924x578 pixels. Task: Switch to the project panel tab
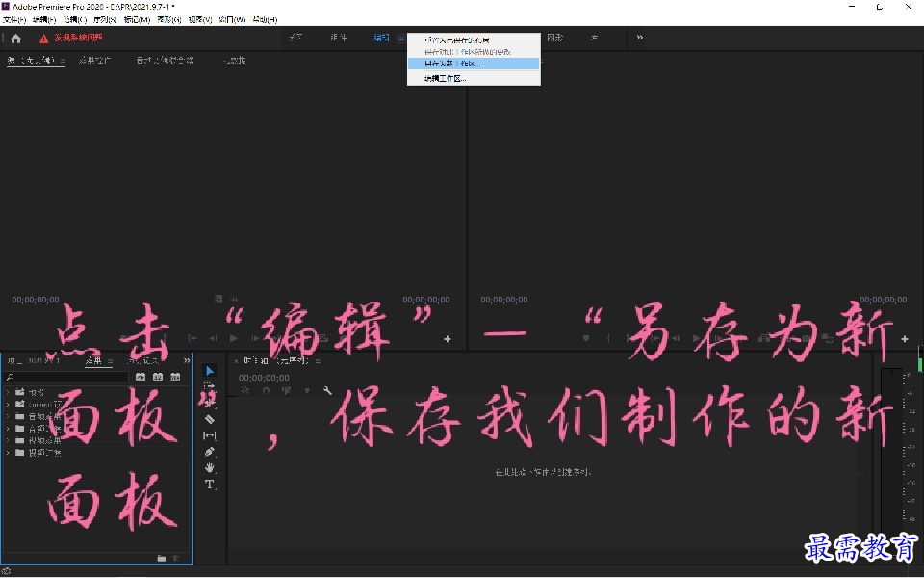34,360
